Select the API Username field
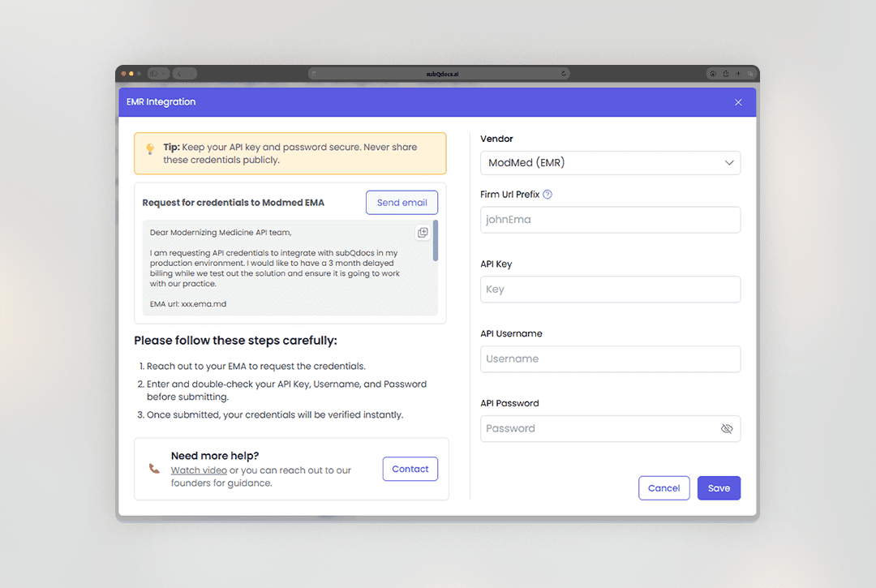The image size is (876, 588). tap(610, 359)
